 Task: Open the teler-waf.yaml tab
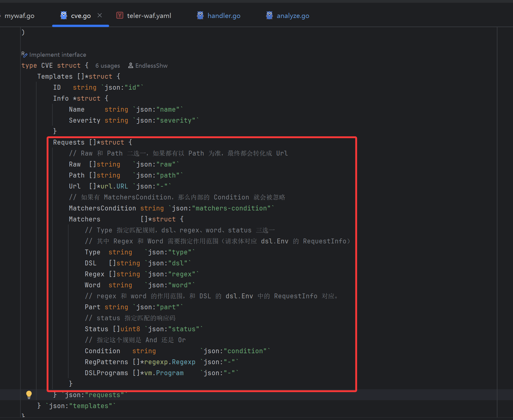[149, 16]
